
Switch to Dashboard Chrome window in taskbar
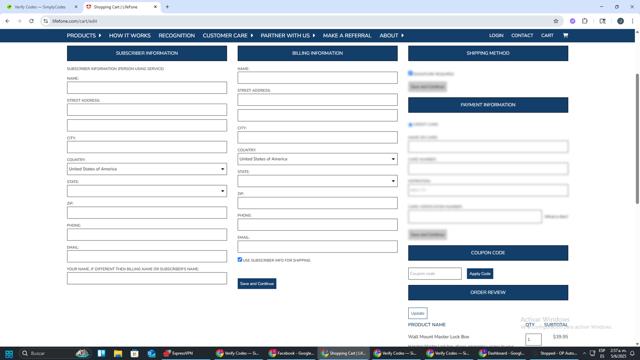[502, 353]
